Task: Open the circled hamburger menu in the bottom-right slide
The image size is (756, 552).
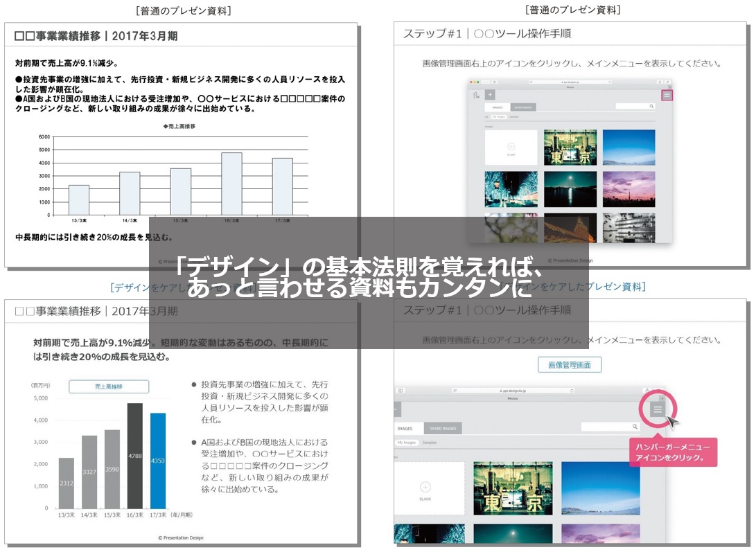Action: click(x=658, y=410)
